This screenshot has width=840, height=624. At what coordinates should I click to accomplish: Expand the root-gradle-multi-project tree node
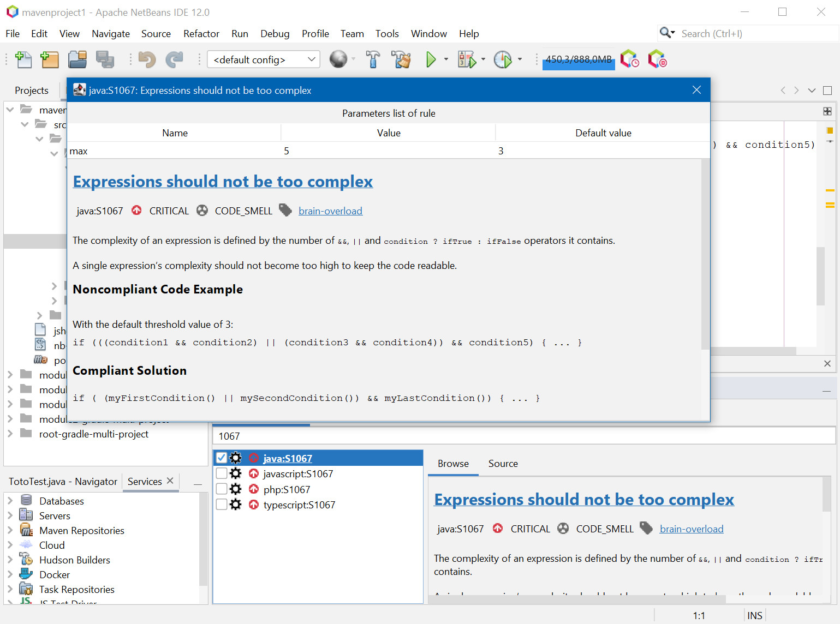point(10,434)
